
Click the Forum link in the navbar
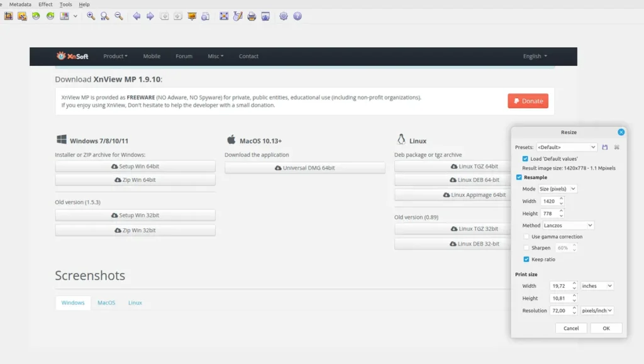tap(184, 56)
